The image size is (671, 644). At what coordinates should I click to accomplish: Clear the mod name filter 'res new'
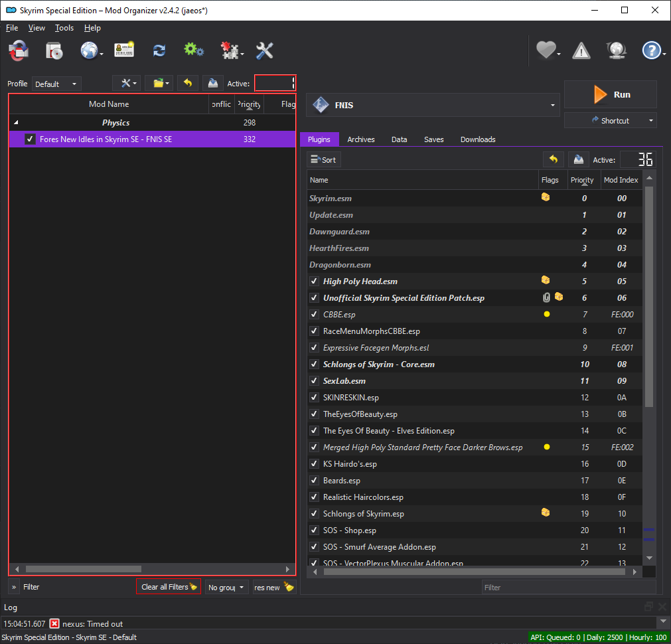289,587
